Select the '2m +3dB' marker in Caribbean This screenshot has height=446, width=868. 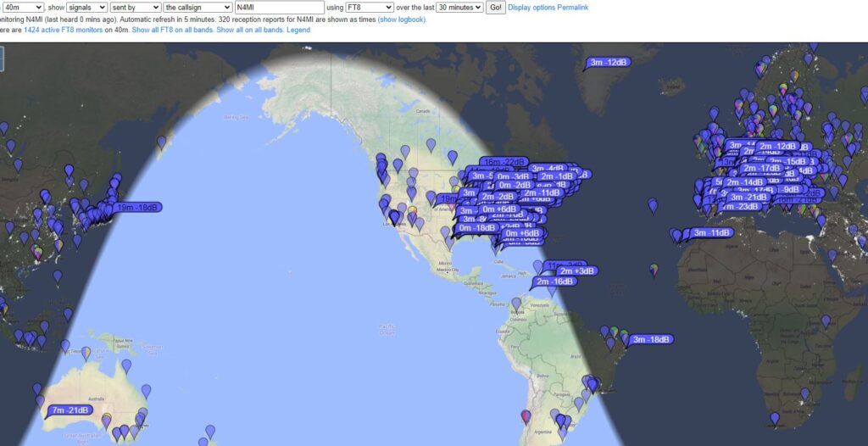[x=577, y=271]
